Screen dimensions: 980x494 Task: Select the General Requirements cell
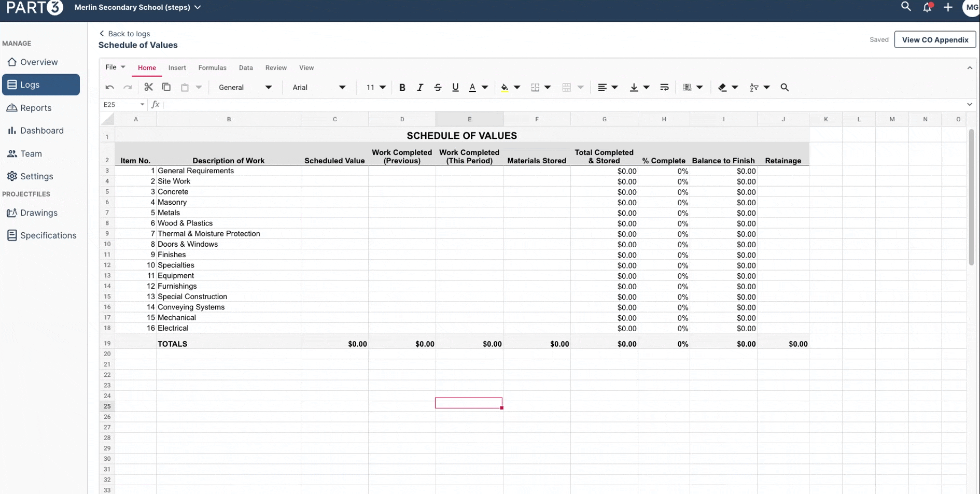click(x=228, y=171)
